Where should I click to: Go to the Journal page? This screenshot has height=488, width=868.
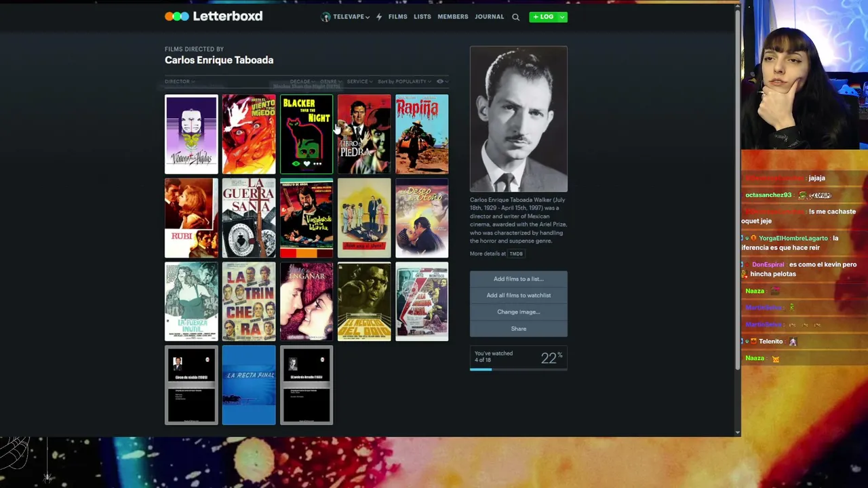coord(490,17)
